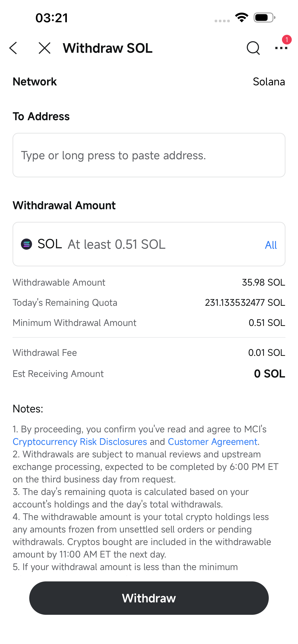Tap the Wi-Fi status icon

click(241, 17)
